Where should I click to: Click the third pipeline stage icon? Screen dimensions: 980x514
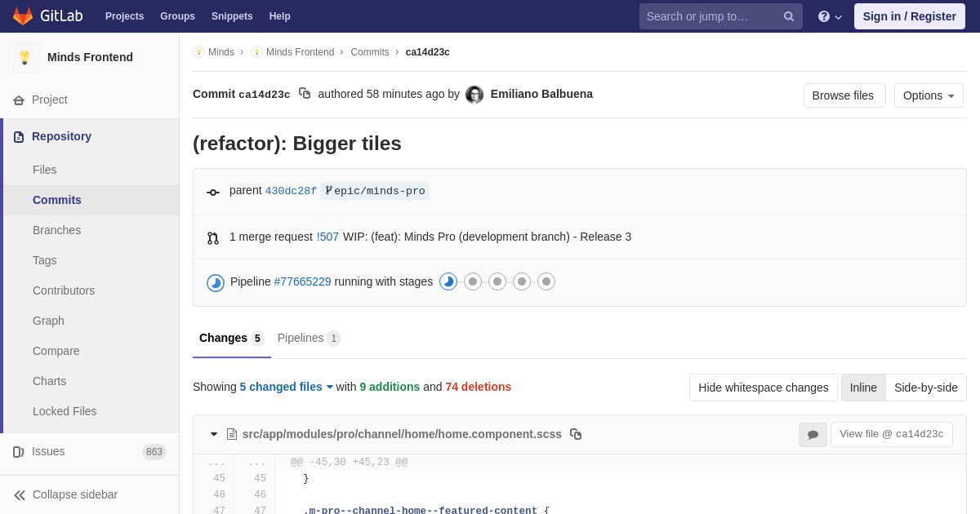coord(497,281)
